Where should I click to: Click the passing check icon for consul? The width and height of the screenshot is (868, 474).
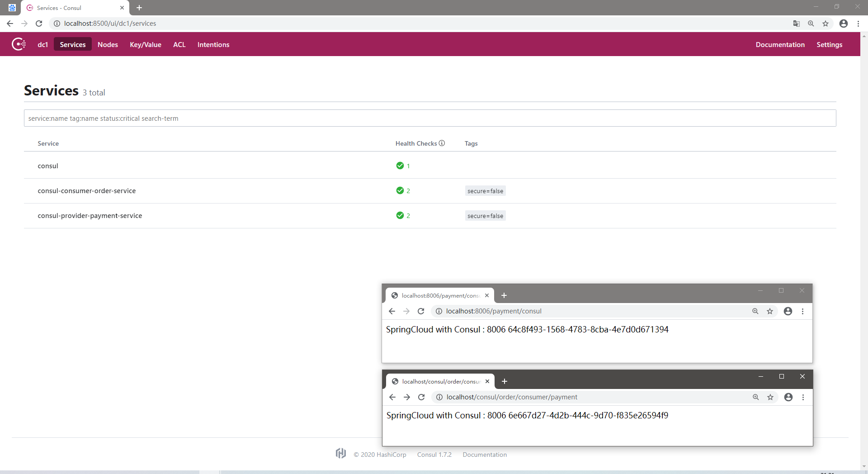(x=400, y=166)
